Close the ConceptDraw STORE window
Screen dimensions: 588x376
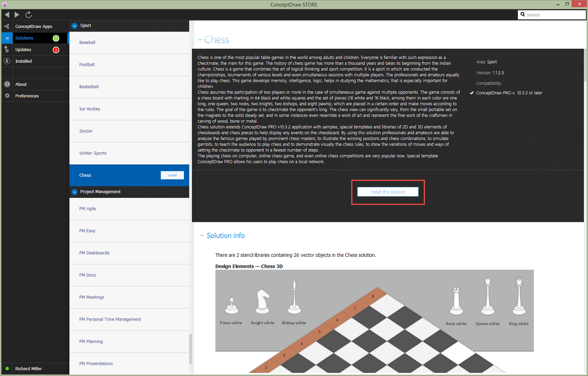[579, 4]
